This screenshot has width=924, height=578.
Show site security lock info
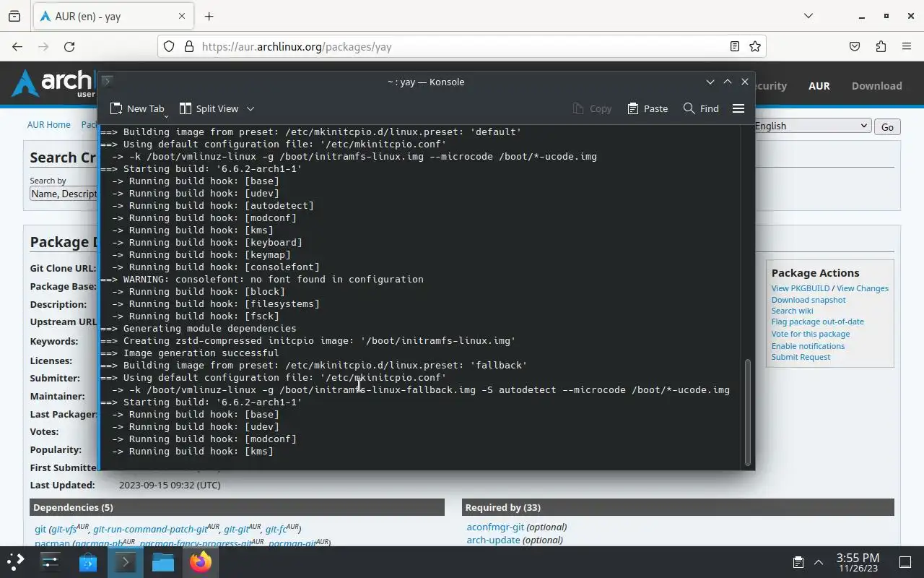pyautogui.click(x=189, y=46)
